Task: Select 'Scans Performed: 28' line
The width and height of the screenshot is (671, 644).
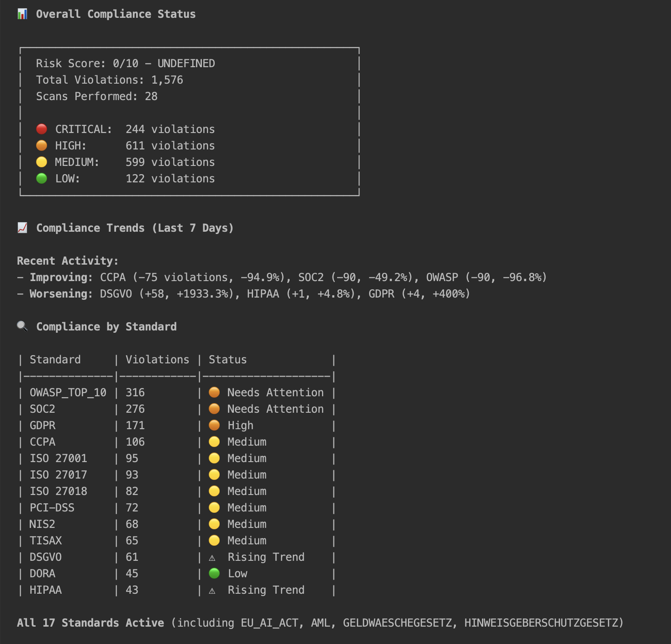Action: click(97, 96)
